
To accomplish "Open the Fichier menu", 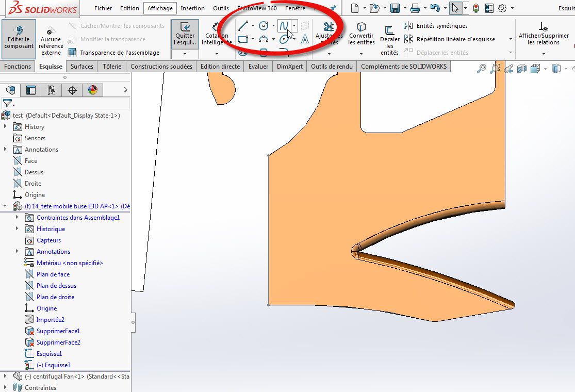I will [x=103, y=8].
